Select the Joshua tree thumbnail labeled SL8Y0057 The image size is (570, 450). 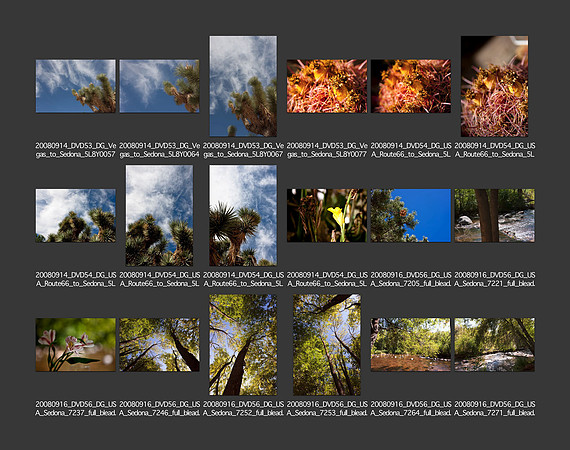76,86
